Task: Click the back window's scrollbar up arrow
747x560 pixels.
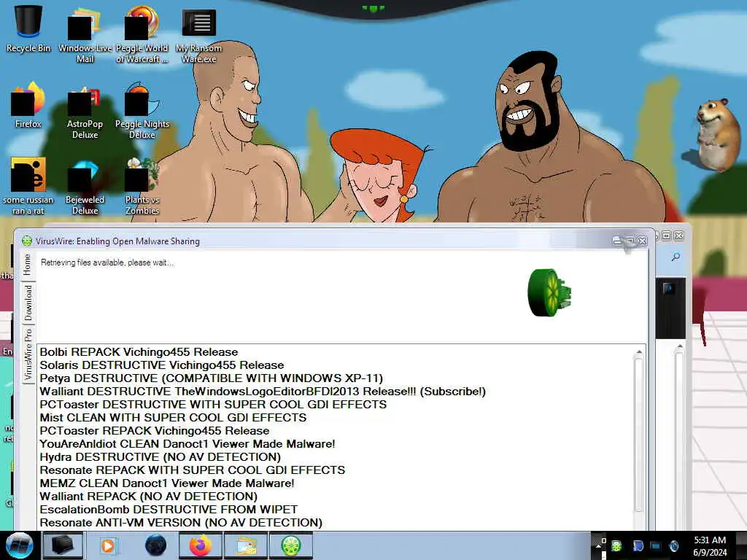Action: (x=680, y=346)
